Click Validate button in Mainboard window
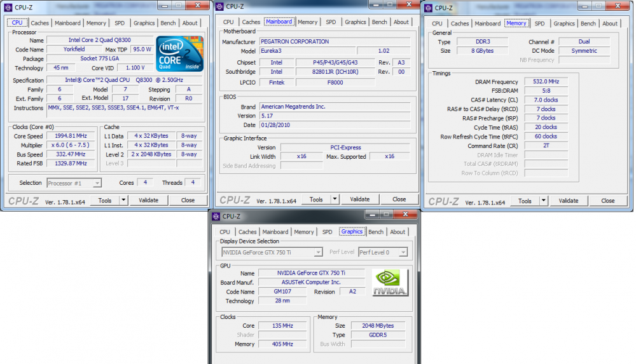 coord(360,199)
